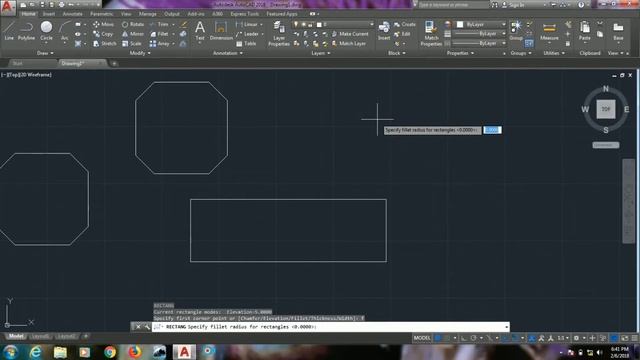The image size is (640, 360).
Task: Click the Erase tool icon
Action: coord(184,24)
